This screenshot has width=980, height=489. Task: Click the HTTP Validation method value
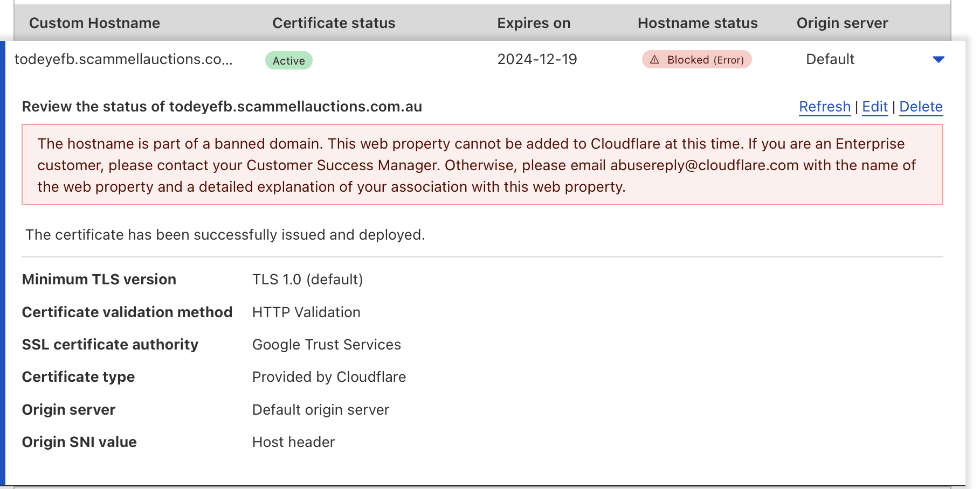306,312
